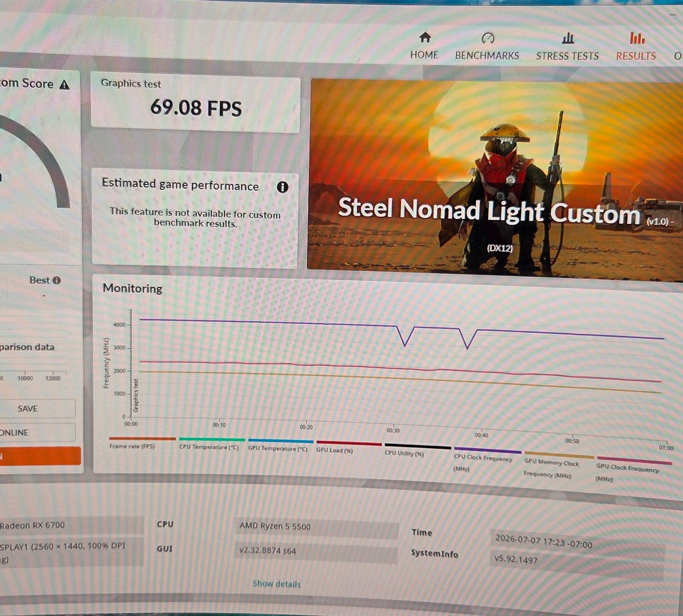Click the 10000 tick on the comparison scale
The image size is (683, 616).
pyautogui.click(x=25, y=378)
